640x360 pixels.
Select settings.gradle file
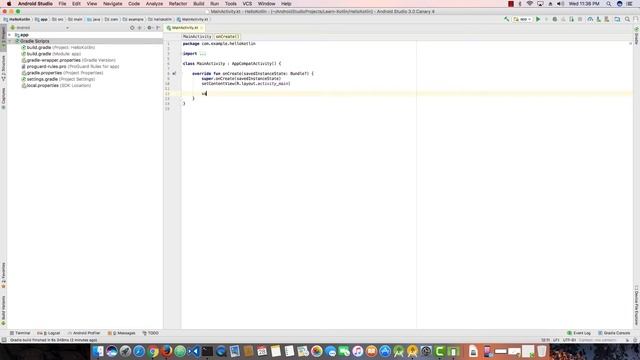58,79
